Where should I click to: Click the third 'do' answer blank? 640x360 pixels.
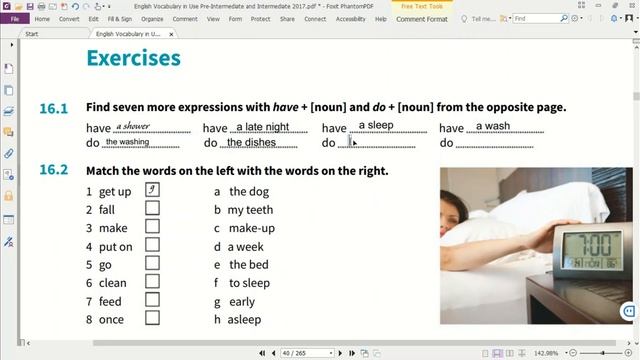pyautogui.click(x=377, y=142)
